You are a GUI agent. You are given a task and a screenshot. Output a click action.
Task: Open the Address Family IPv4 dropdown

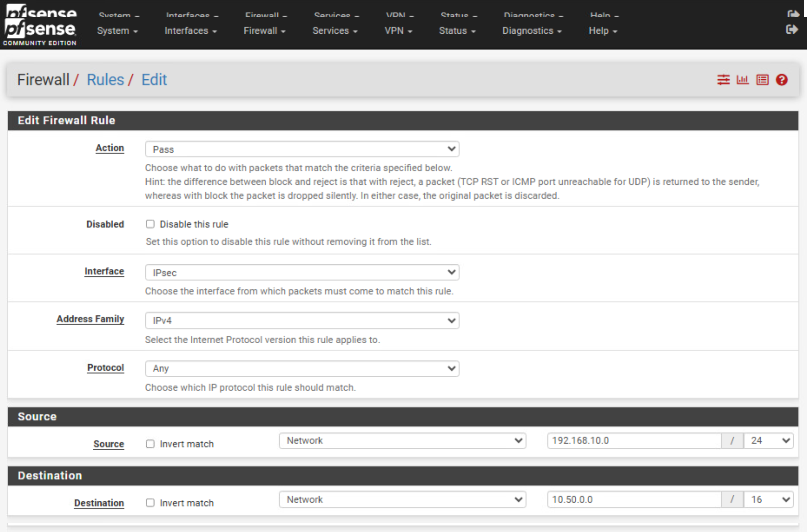[302, 320]
